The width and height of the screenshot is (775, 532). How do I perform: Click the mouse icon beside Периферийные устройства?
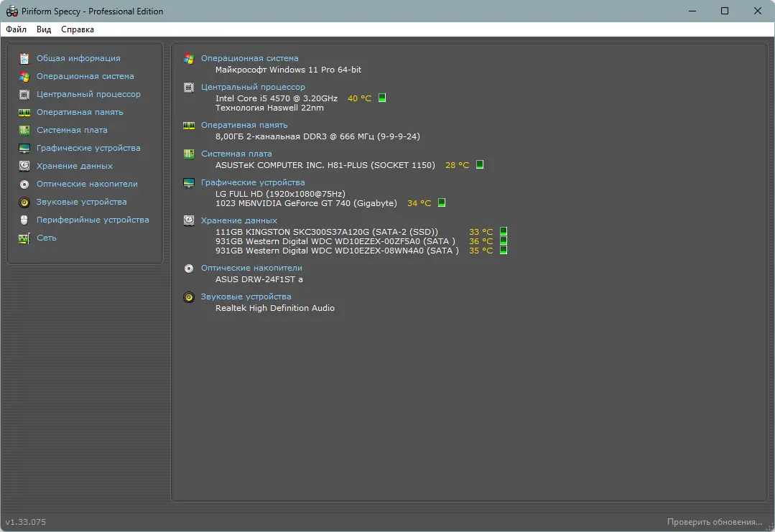[24, 220]
